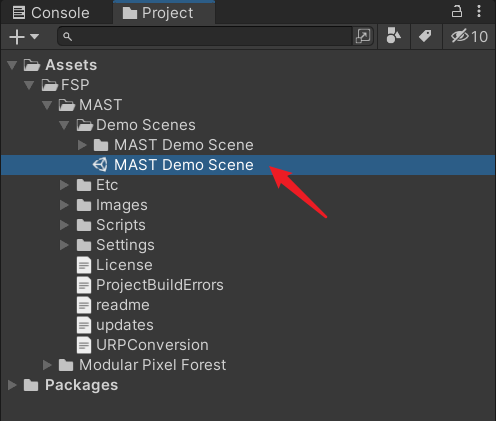
Task: Click the open Demo Scenes folder icon
Action: point(84,125)
